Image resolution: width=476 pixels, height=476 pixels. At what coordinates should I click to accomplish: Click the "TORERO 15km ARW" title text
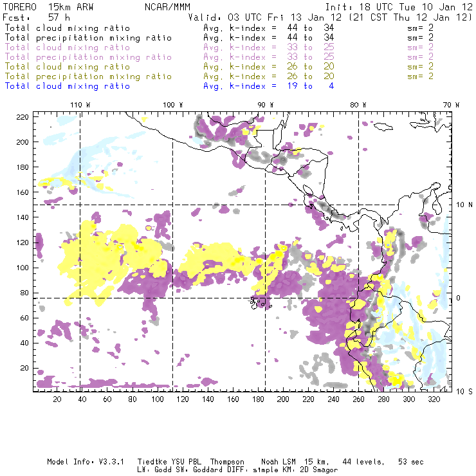point(48,7)
